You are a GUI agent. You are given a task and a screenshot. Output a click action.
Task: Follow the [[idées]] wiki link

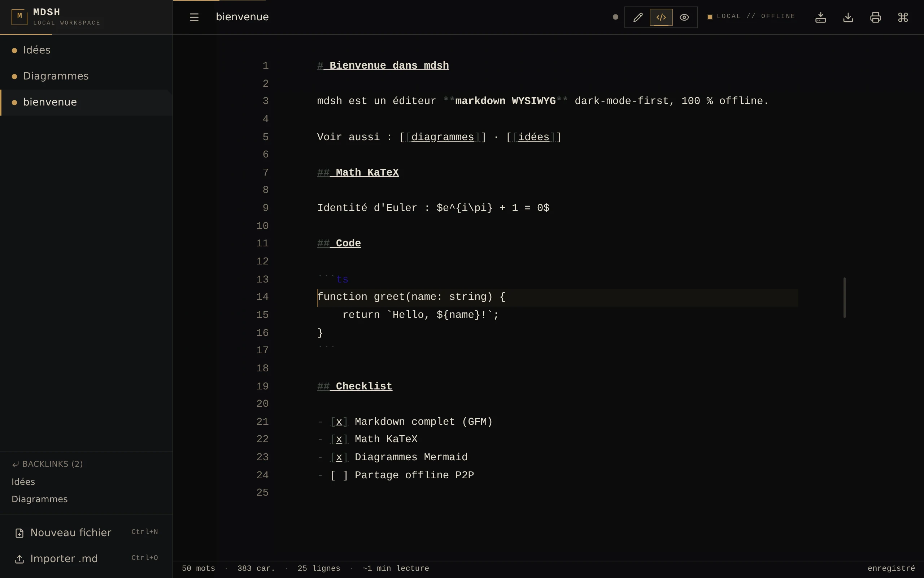(x=534, y=137)
